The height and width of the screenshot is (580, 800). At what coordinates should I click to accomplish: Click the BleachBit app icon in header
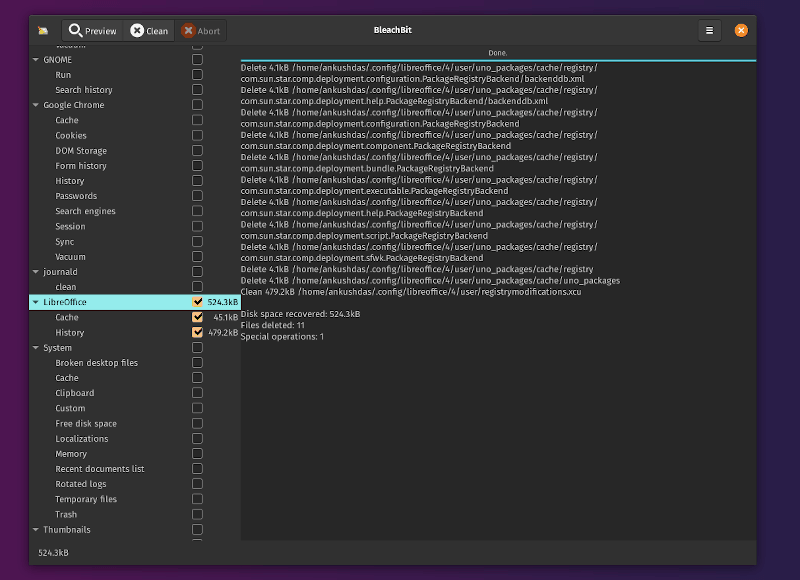click(x=43, y=31)
